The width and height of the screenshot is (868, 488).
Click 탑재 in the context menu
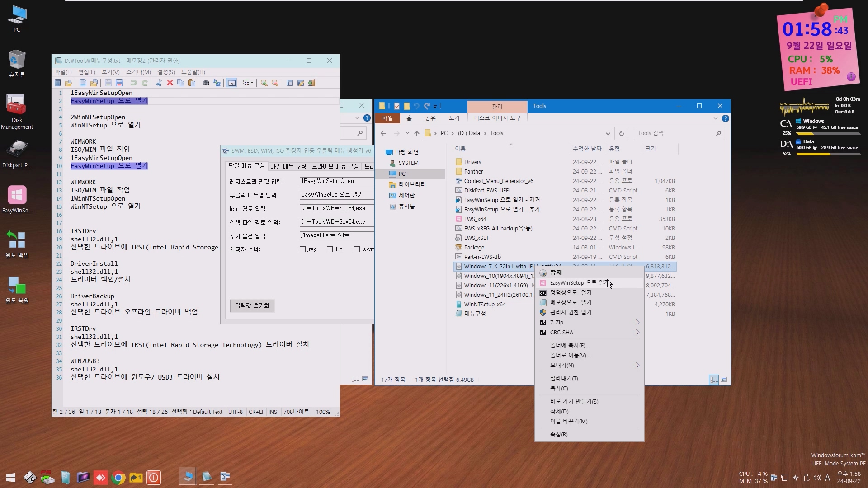pos(589,273)
